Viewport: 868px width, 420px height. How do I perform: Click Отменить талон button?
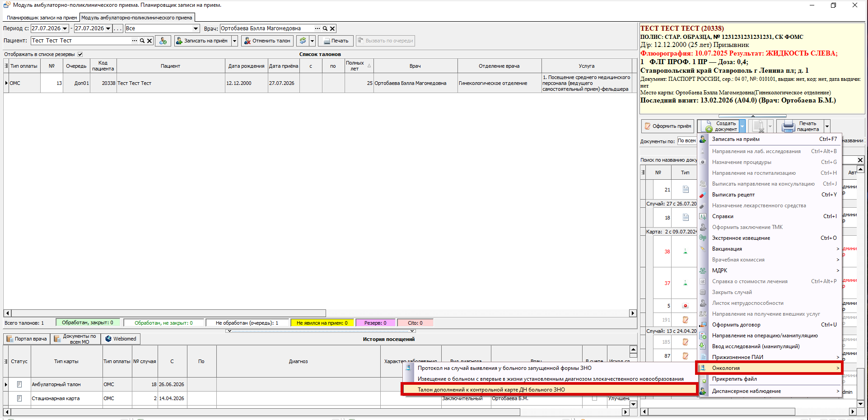(267, 41)
